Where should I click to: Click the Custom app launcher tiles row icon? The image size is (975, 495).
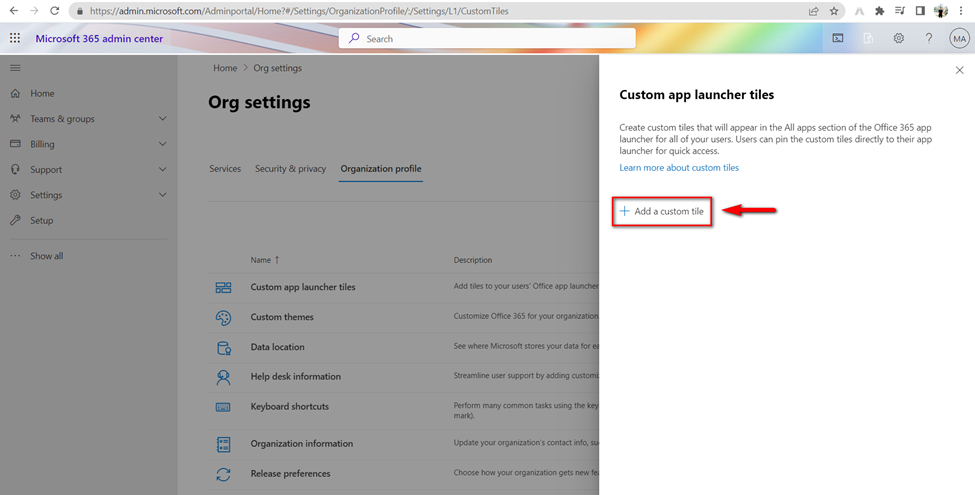[223, 287]
